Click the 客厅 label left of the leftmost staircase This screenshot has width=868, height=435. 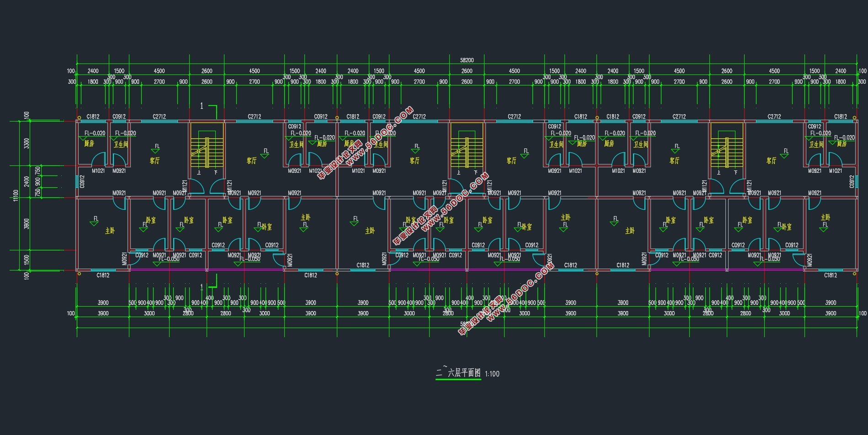click(154, 160)
